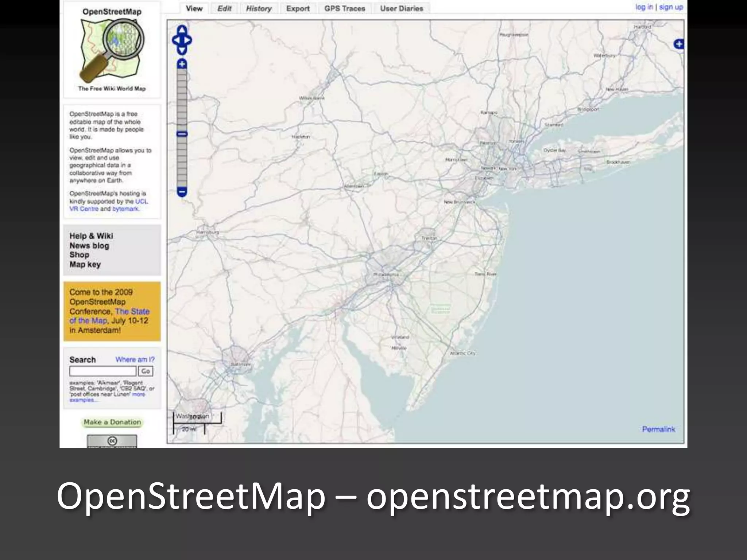
Task: Open the layer switcher plus icon
Action: coord(678,44)
